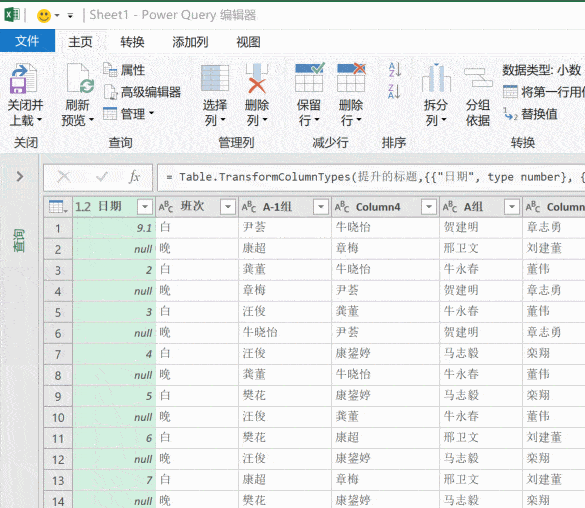Screen dimensions: 585x508
Task: Open the 数据类型: 小数 data type dropdown
Action: 542,70
